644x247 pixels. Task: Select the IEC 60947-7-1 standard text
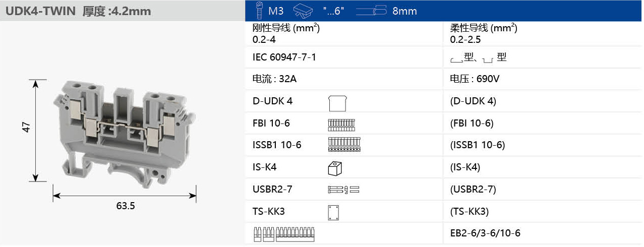[284, 57]
